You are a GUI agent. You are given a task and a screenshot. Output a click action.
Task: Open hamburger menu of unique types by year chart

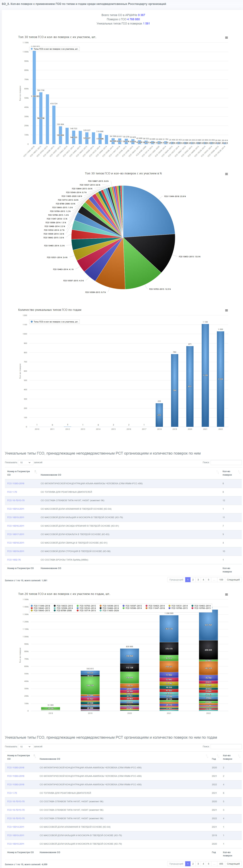pos(227,310)
